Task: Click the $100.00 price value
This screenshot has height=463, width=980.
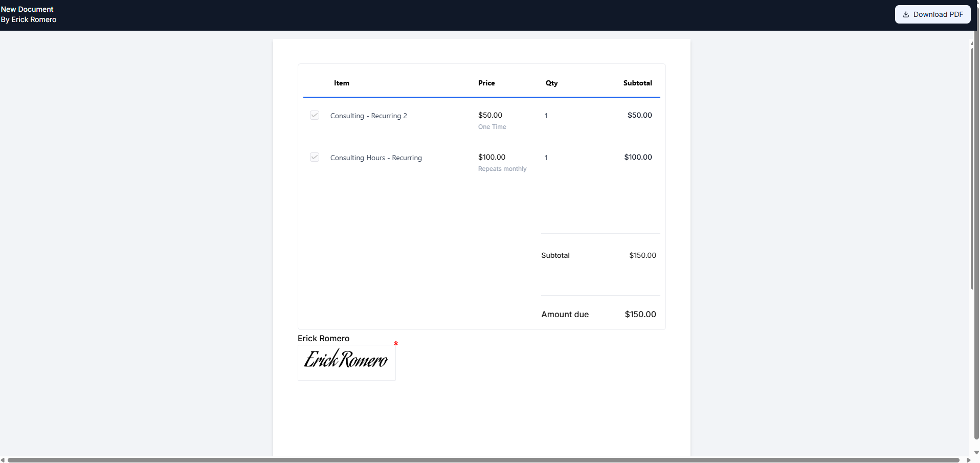Action: [x=492, y=157]
